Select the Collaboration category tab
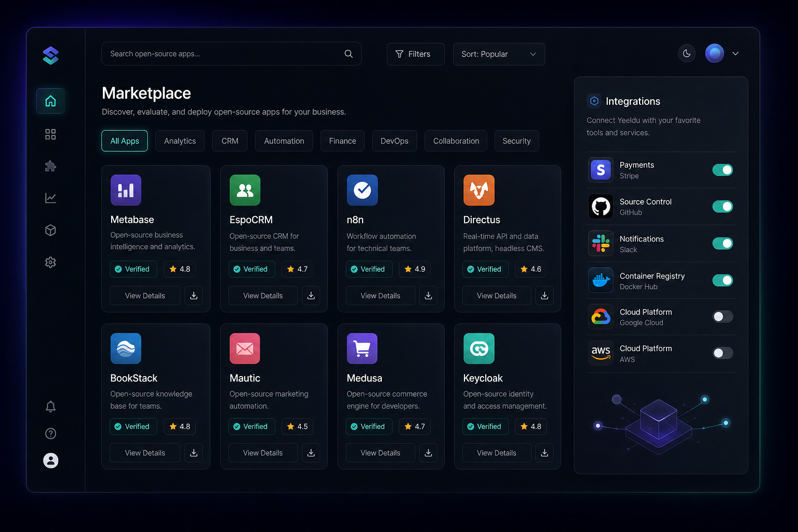The width and height of the screenshot is (798, 532). pyautogui.click(x=456, y=141)
